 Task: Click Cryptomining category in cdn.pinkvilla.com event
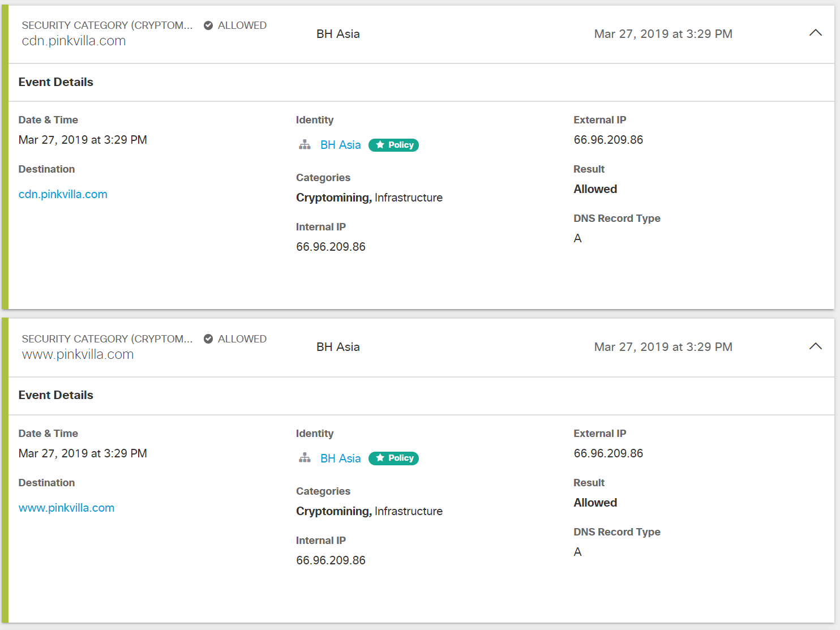(333, 198)
